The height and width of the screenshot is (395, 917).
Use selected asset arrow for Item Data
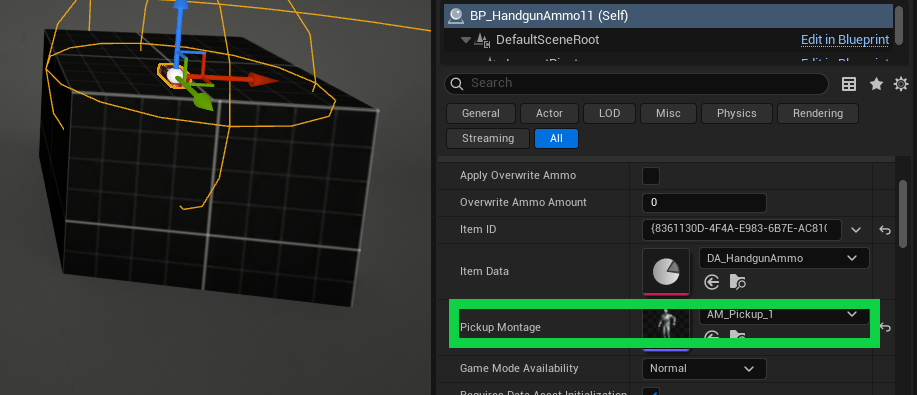(711, 283)
